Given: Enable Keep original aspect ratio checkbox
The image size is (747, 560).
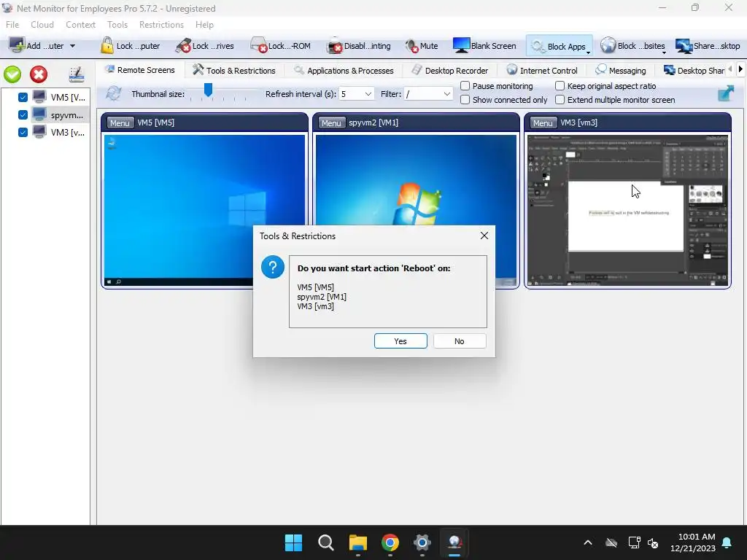Looking at the screenshot, I should coord(560,86).
